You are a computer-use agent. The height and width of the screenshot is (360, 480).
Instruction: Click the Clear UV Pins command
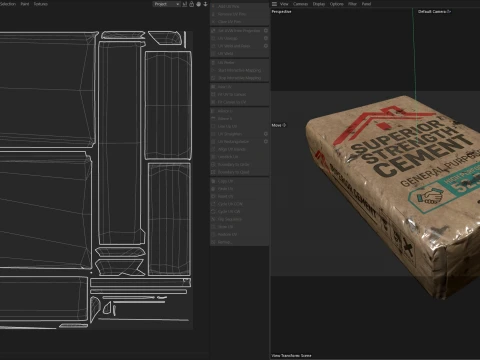point(239,22)
